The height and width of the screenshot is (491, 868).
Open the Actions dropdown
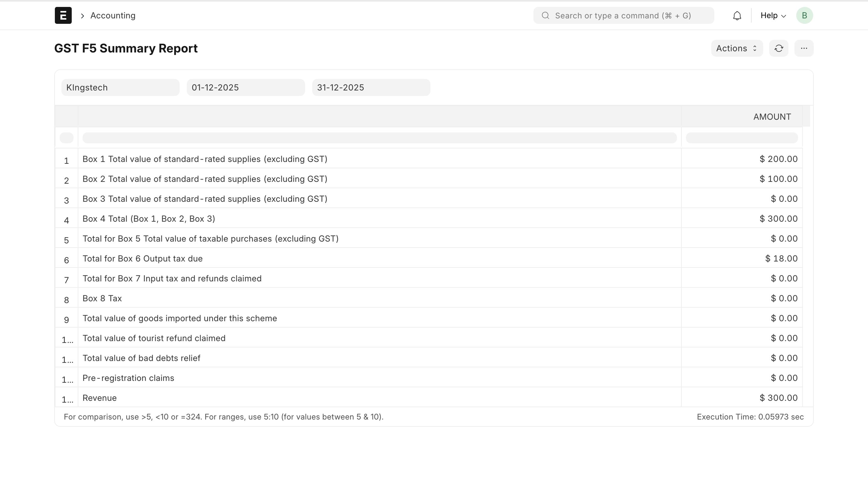pyautogui.click(x=737, y=49)
